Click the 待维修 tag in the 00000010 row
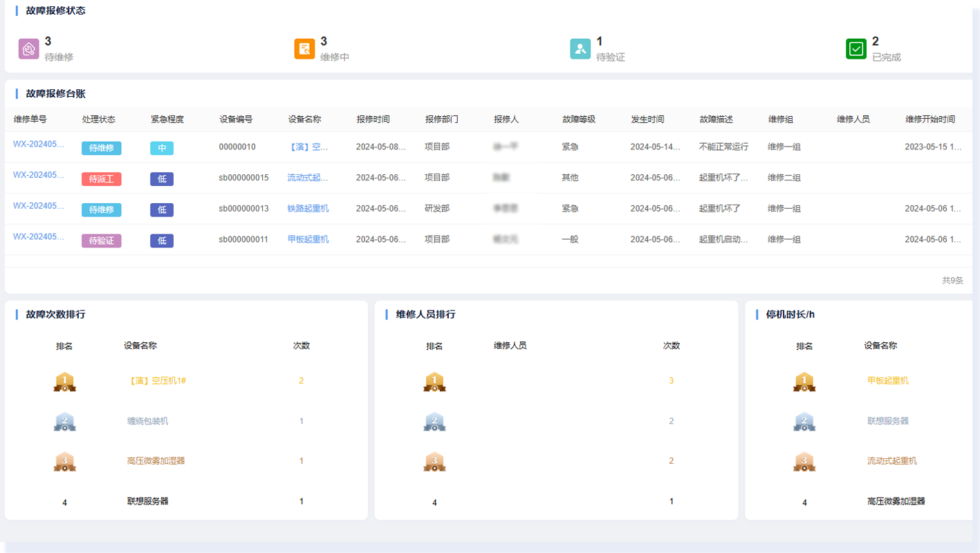 point(102,148)
